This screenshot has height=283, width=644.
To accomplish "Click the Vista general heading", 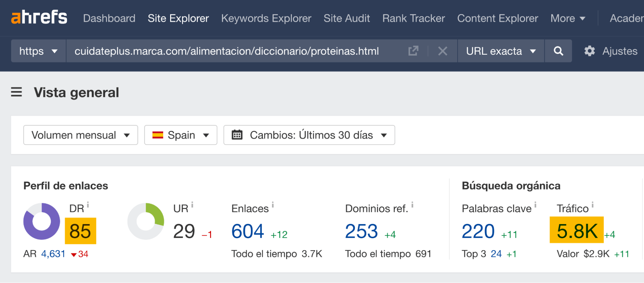I will (76, 92).
